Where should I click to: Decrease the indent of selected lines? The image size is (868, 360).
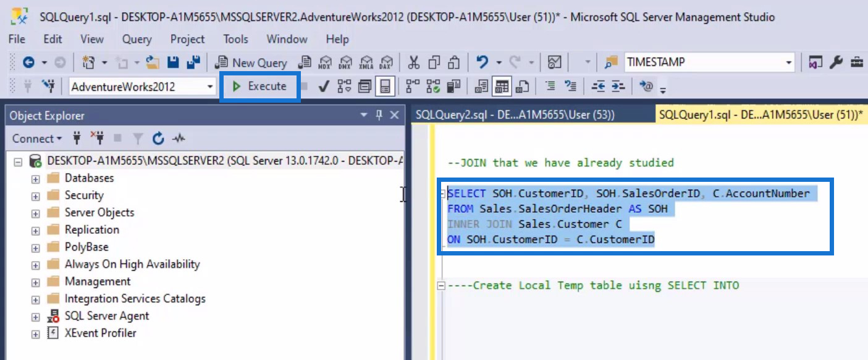click(x=598, y=86)
